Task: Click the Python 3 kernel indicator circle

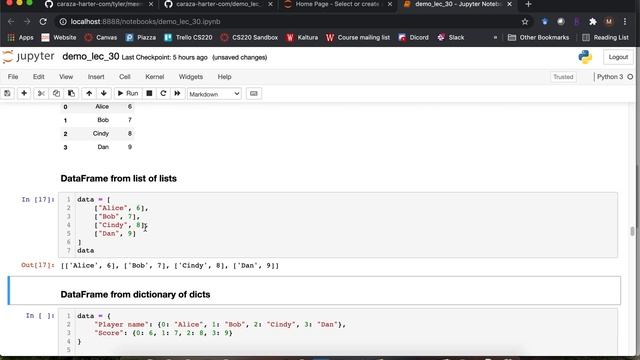Action: click(x=630, y=77)
